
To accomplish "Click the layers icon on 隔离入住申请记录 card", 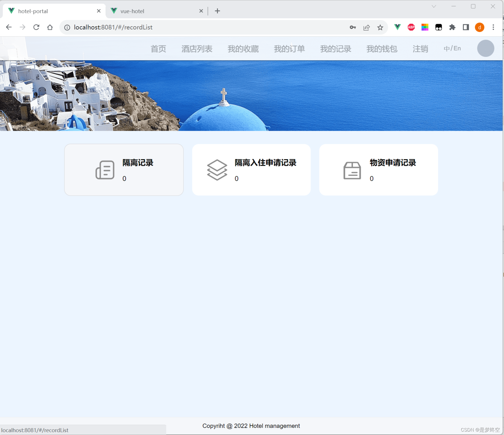I will pos(217,170).
